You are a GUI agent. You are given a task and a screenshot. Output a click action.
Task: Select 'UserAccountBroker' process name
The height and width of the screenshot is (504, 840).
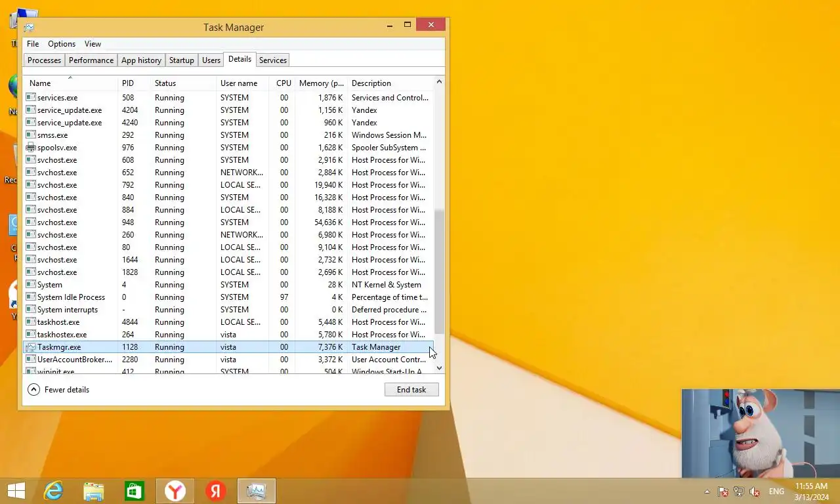click(x=75, y=360)
